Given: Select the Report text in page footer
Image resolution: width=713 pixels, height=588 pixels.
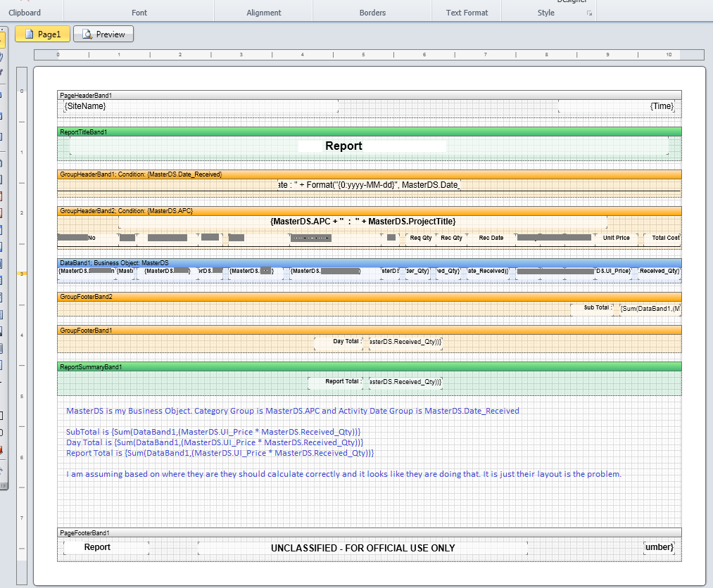Looking at the screenshot, I should [x=97, y=547].
